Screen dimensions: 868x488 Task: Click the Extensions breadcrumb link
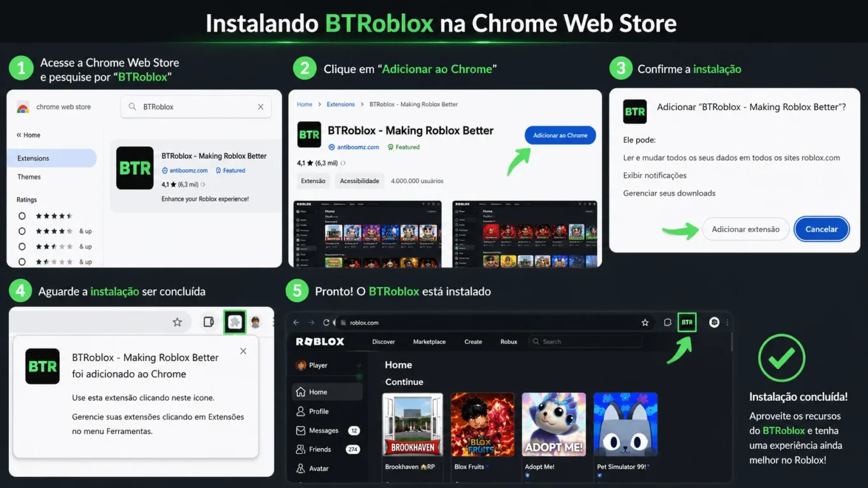pyautogui.click(x=341, y=104)
